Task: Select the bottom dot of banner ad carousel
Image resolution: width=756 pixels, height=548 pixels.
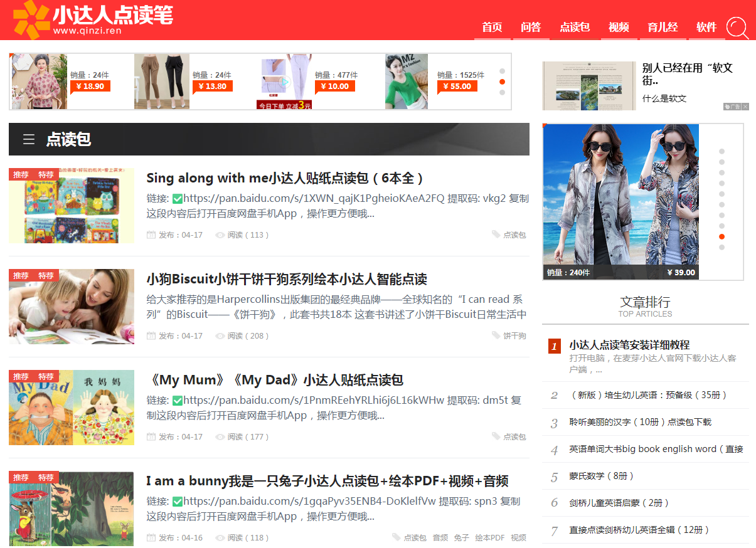Action: (x=502, y=92)
